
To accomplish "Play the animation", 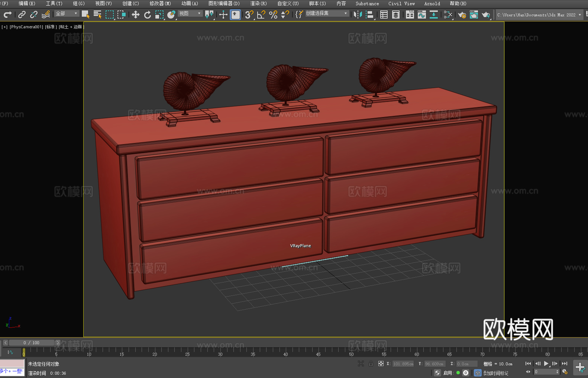I will [546, 364].
